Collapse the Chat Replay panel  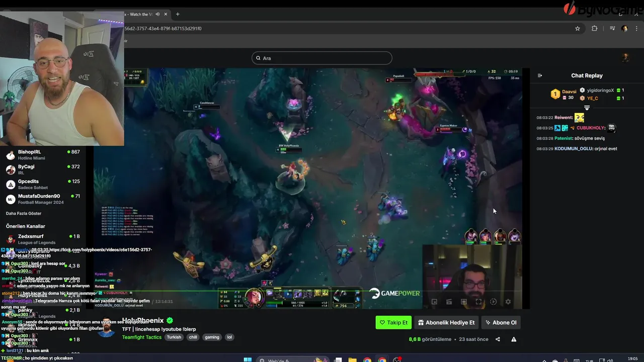[x=540, y=75]
